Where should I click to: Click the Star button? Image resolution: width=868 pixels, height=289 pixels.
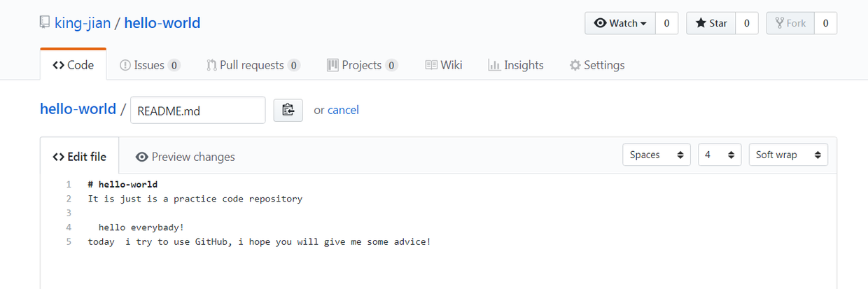pyautogui.click(x=711, y=23)
